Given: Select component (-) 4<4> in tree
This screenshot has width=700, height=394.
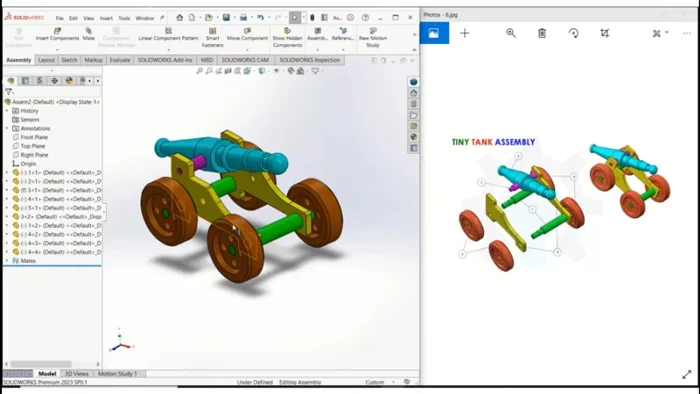Looking at the screenshot, I should tap(56, 252).
